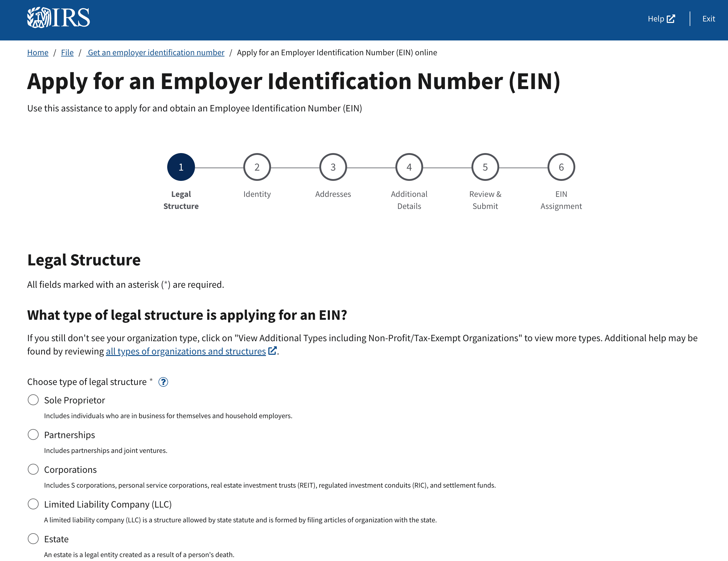Open help tooltip for legal structure type

click(163, 382)
